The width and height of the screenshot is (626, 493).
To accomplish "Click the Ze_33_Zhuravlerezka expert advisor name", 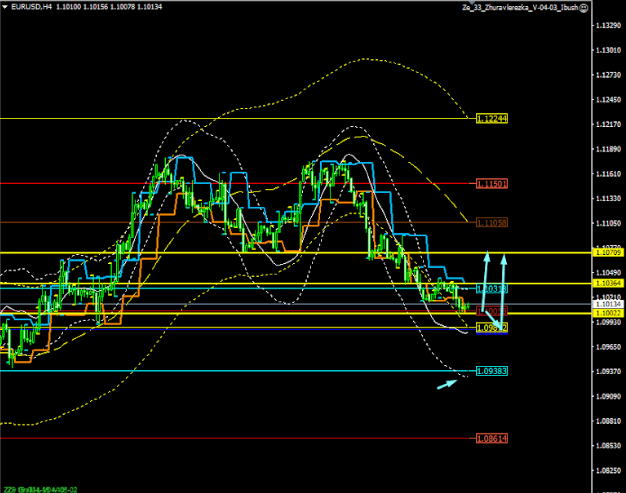I will tap(517, 6).
